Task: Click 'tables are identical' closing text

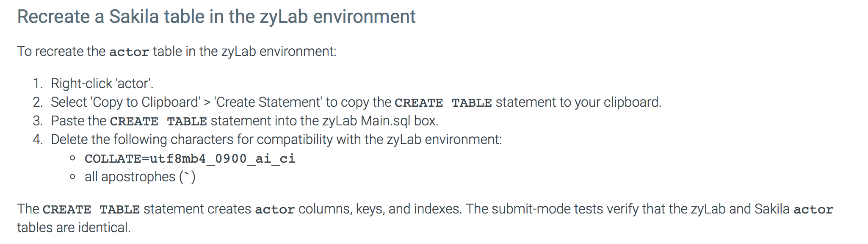Action: point(74,227)
